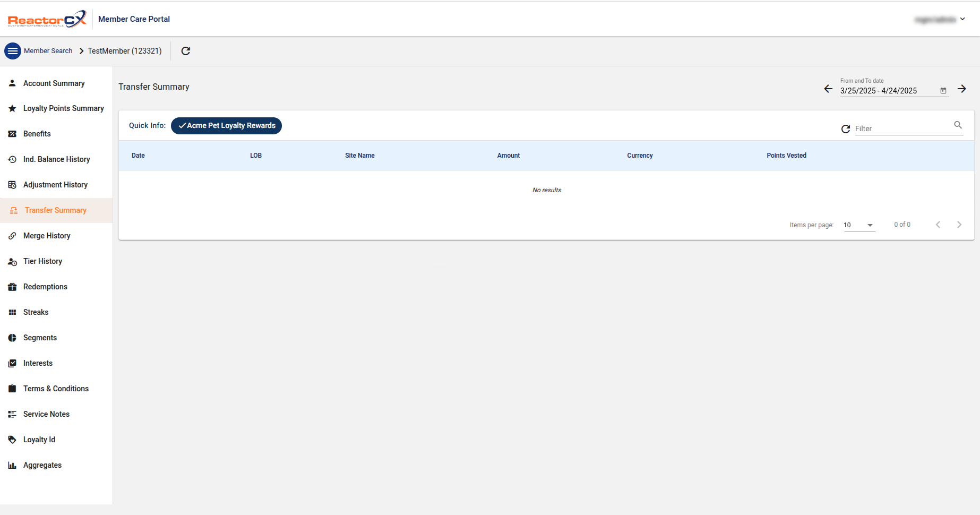Open the Tier History page
Viewport: 980px width, 515px height.
click(x=42, y=261)
